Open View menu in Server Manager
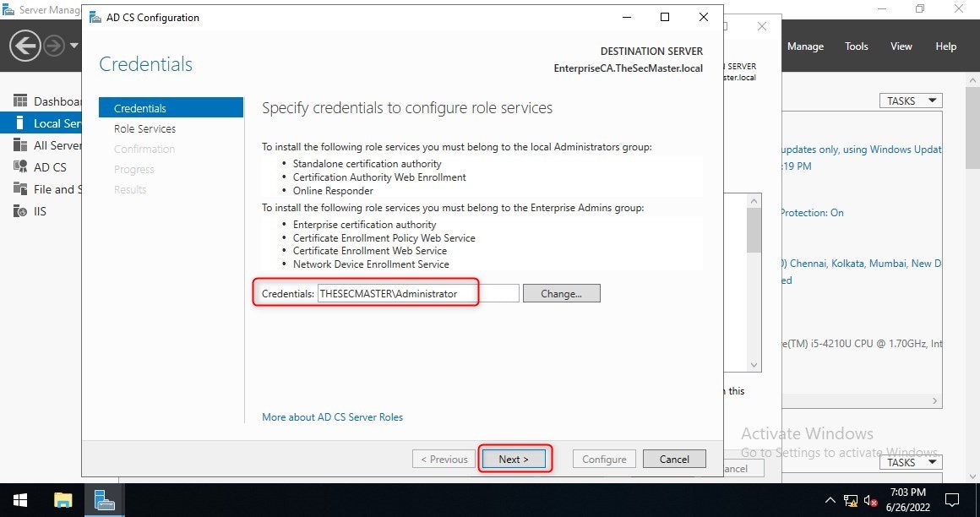Viewport: 980px width, 517px height. pyautogui.click(x=901, y=46)
